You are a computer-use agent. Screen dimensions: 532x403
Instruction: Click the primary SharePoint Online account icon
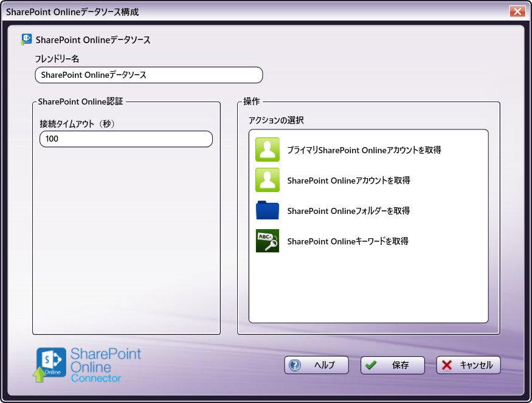(268, 150)
